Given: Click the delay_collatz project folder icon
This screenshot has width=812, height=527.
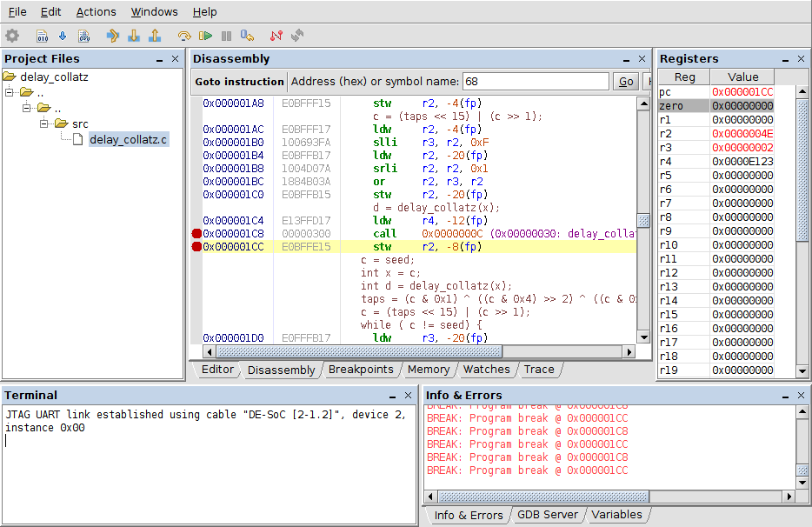Looking at the screenshot, I should pos(10,77).
